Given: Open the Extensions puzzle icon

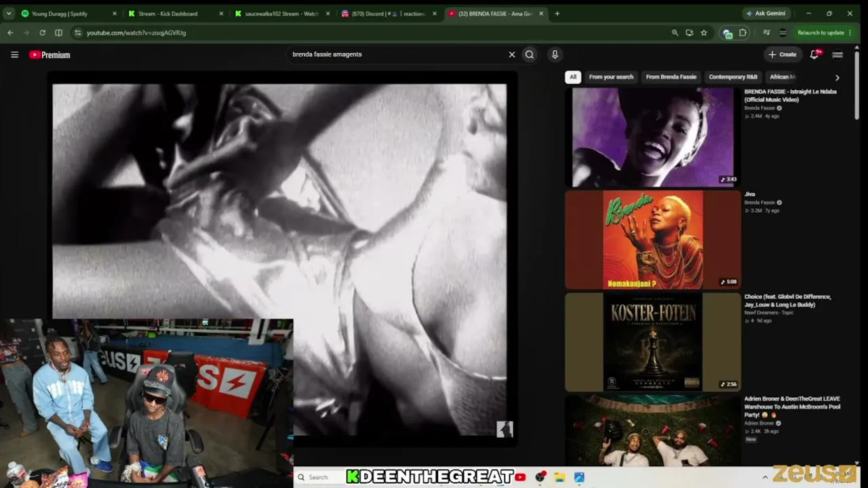Looking at the screenshot, I should point(743,33).
